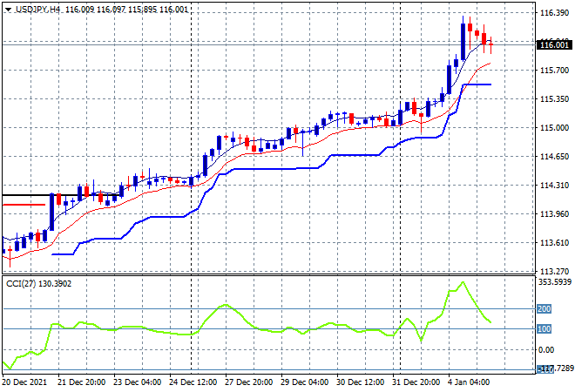Viewport: 575px width, 392px height.
Task: Click the 24 Dec 12:00 time label
Action: click(193, 382)
